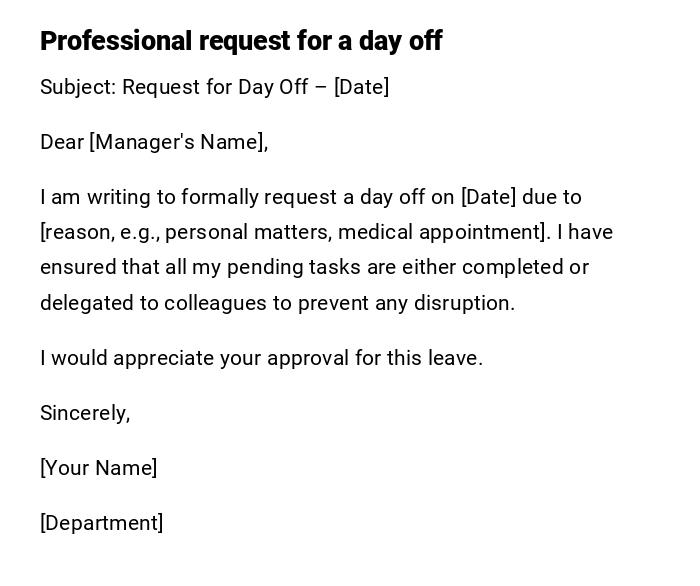This screenshot has height=586, width=700.
Task: Click on "medical appointment" in the paragraph
Action: 440,232
